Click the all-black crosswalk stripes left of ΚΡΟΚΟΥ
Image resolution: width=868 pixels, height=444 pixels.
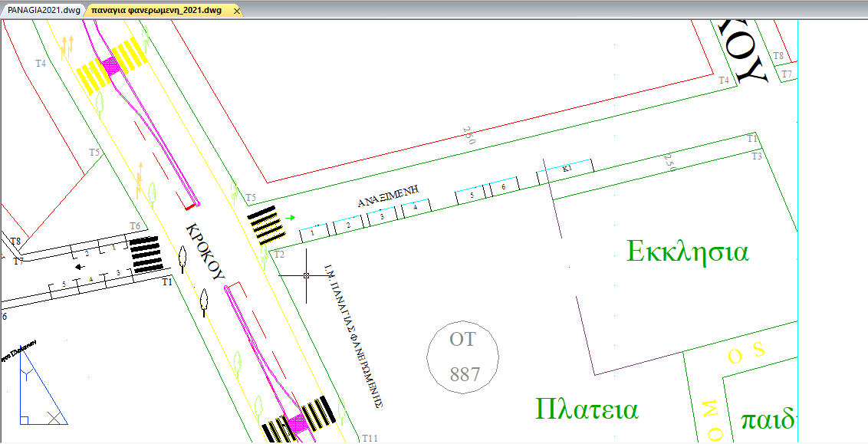tap(145, 255)
